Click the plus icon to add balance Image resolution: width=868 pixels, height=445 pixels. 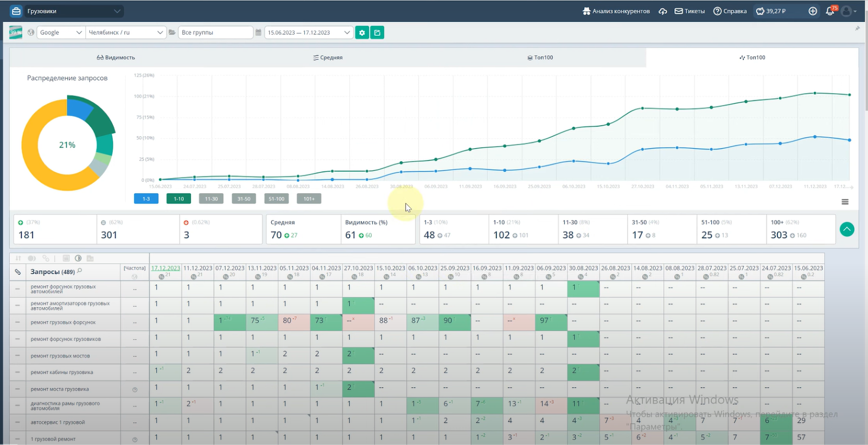point(813,11)
